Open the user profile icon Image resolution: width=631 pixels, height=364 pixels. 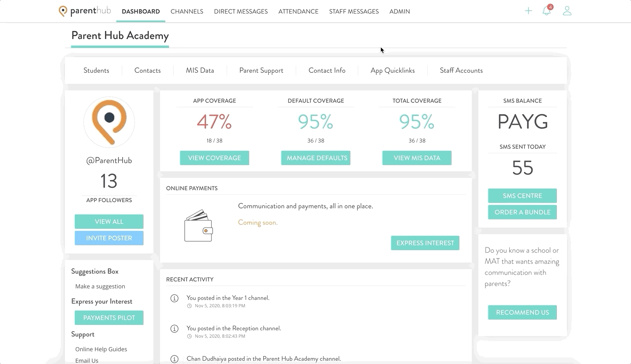(567, 11)
